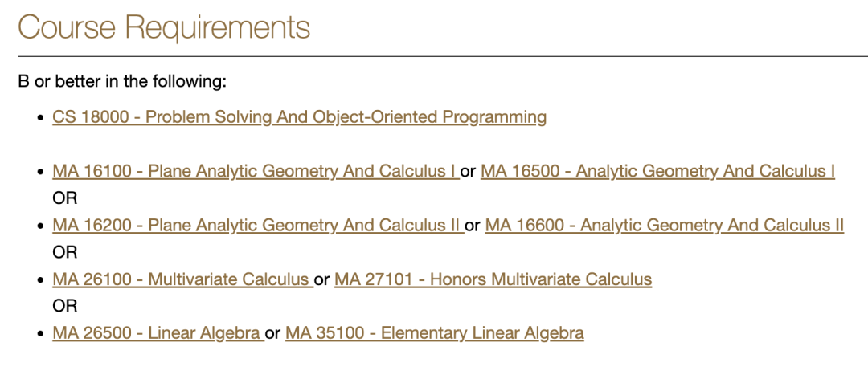Screen dimensions: 868x371
Task: Click the 'B or better in the following' text
Action: coord(122,83)
